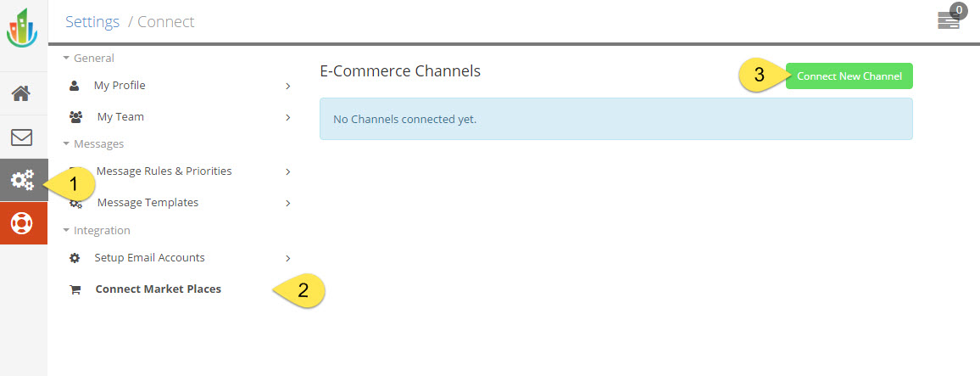Click the Connect Market Places cart icon
Image resolution: width=980 pixels, height=376 pixels.
point(75,289)
